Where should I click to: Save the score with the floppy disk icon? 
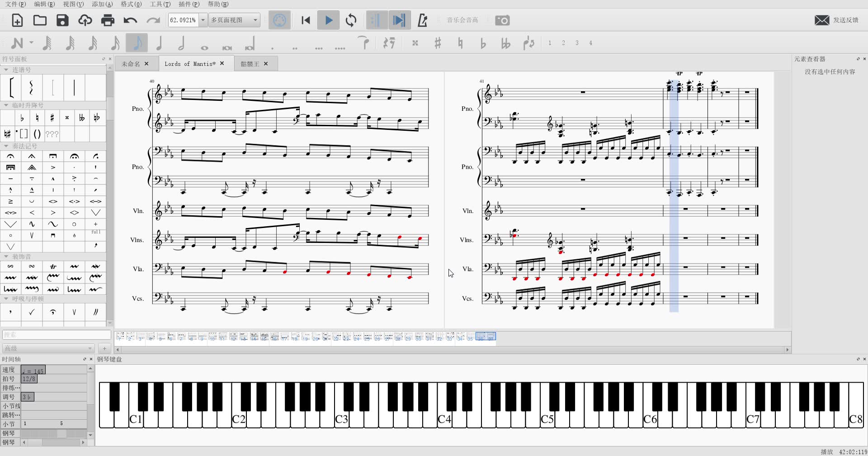(62, 20)
